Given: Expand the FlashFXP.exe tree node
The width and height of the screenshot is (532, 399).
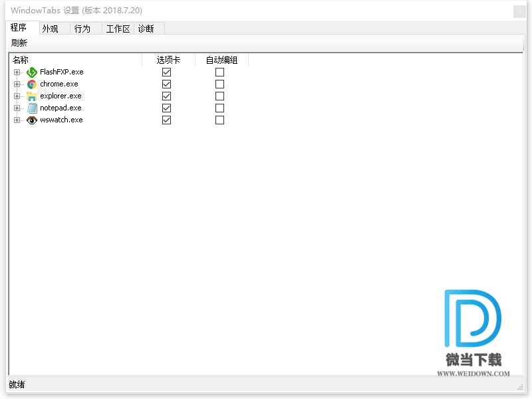Looking at the screenshot, I should (x=17, y=72).
